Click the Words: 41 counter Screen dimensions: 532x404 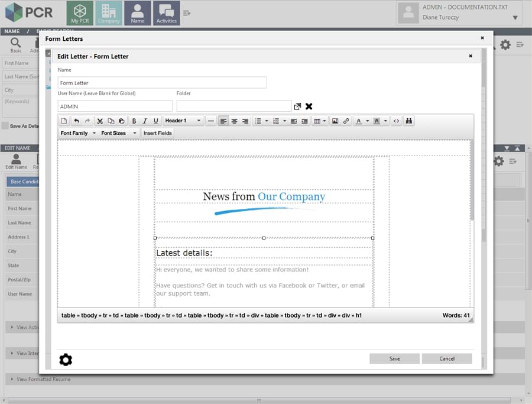click(x=456, y=315)
